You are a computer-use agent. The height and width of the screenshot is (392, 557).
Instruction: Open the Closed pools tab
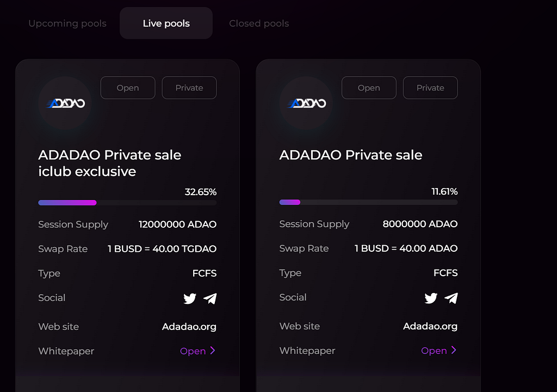coord(259,23)
